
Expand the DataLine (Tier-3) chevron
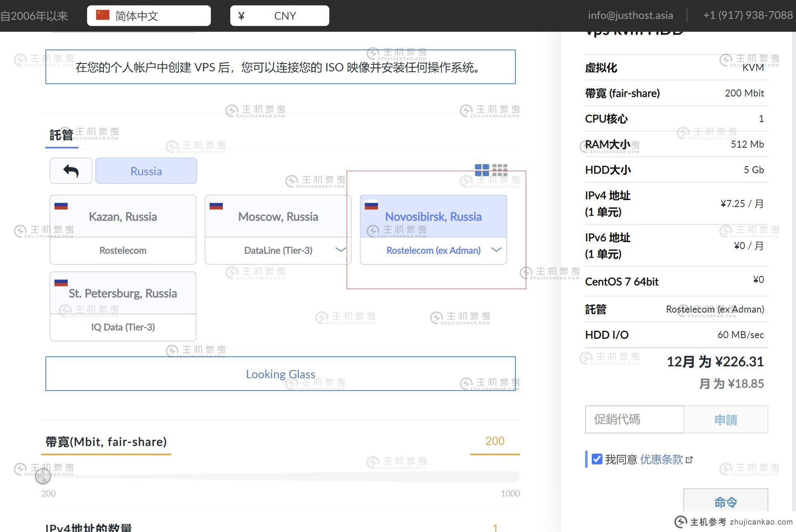coord(340,250)
